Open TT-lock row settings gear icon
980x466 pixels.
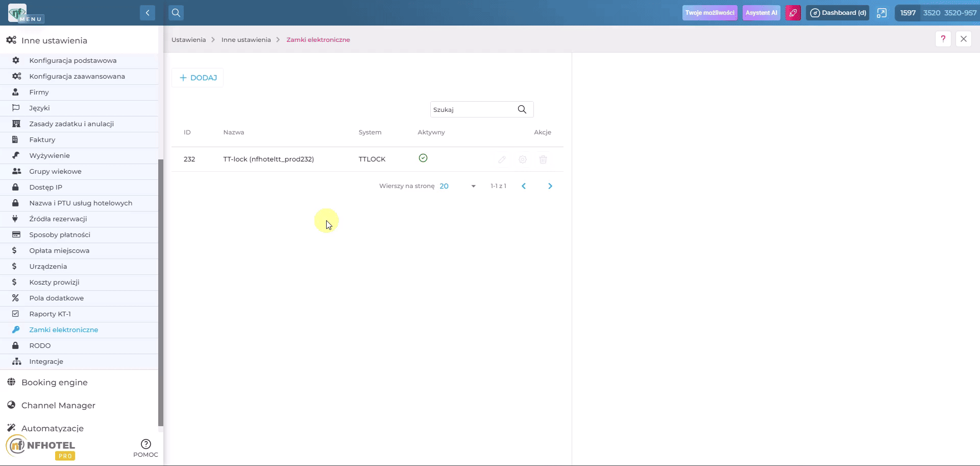click(522, 159)
